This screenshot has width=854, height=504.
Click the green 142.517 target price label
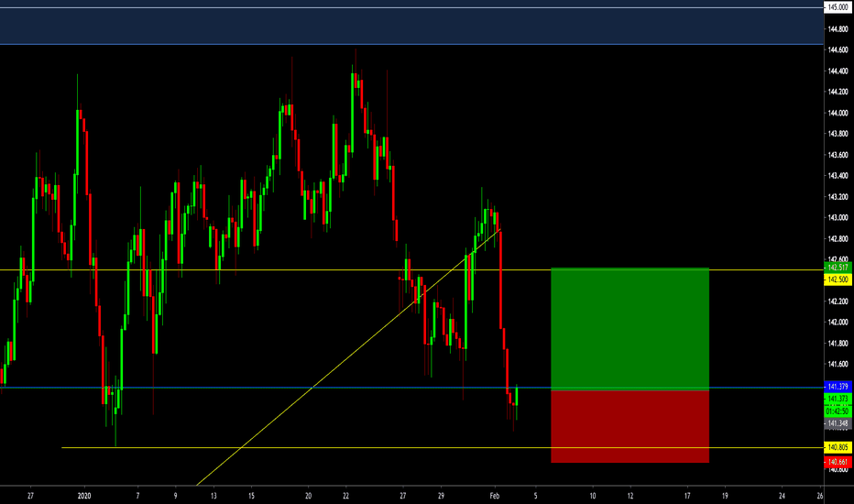838,268
